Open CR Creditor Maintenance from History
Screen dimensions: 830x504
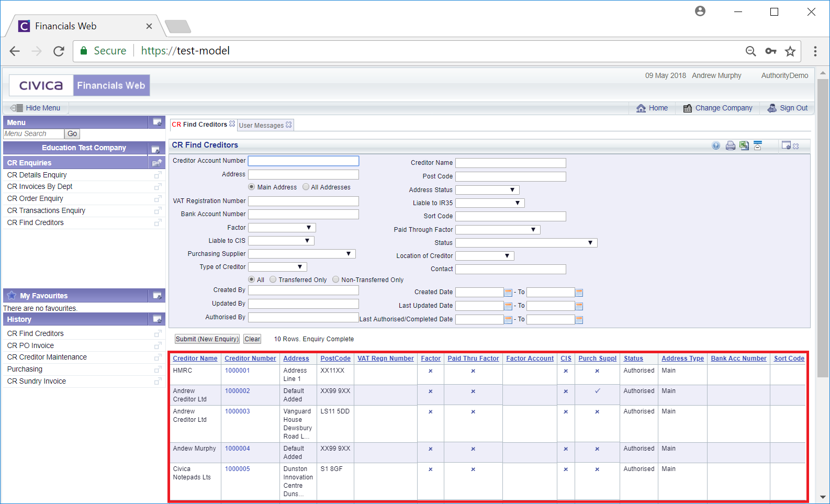(x=47, y=357)
